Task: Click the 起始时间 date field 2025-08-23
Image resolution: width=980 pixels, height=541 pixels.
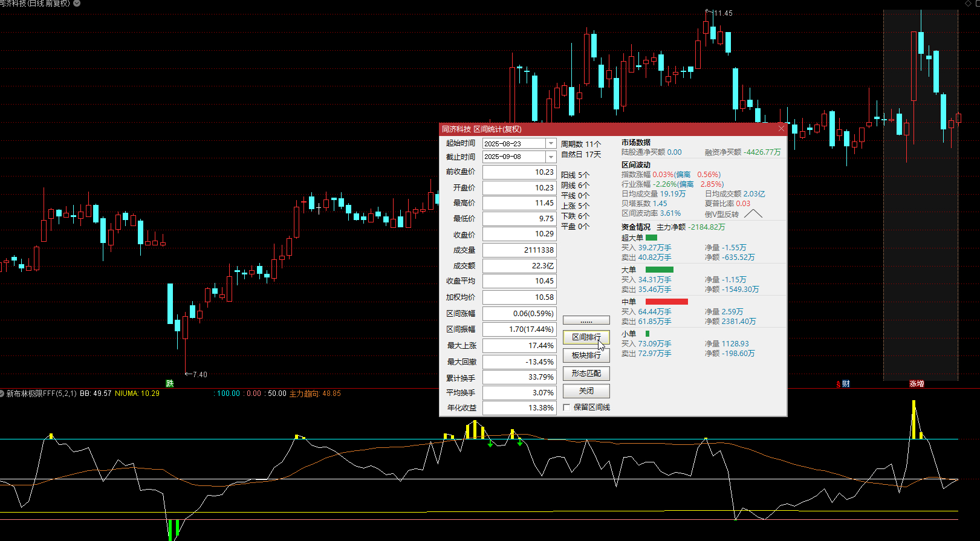Action: [x=514, y=143]
